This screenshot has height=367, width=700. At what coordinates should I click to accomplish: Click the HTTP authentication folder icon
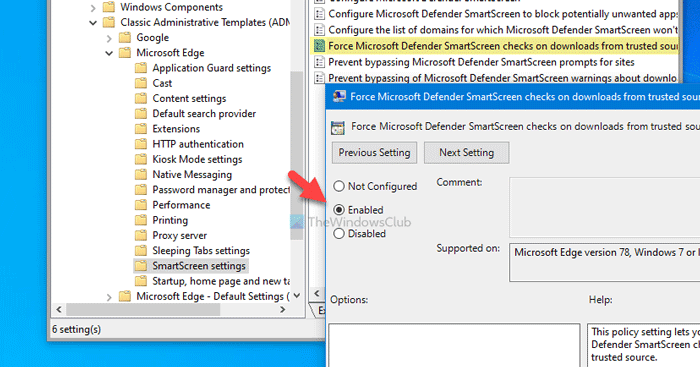141,144
